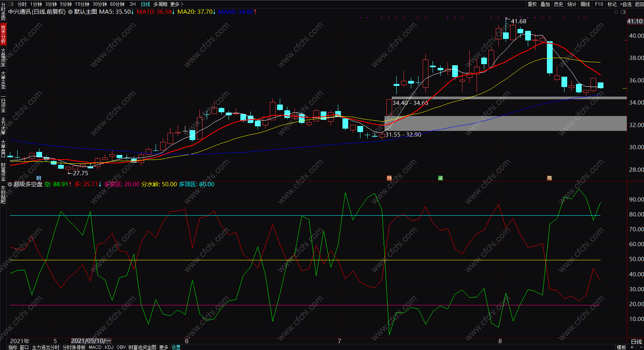This screenshot has height=350, width=644.
Task: Select the 2H period
Action: point(133,4)
